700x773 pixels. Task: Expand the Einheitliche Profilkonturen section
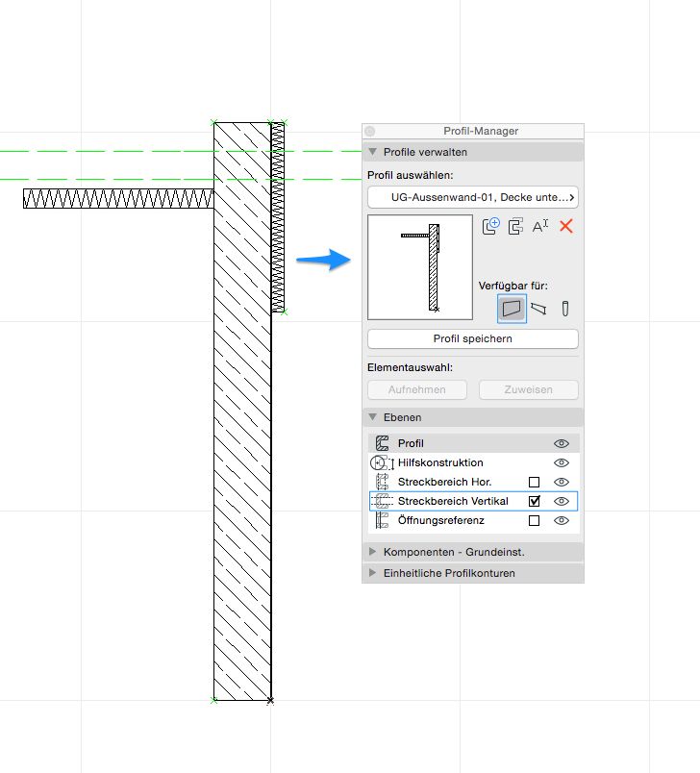[x=372, y=573]
